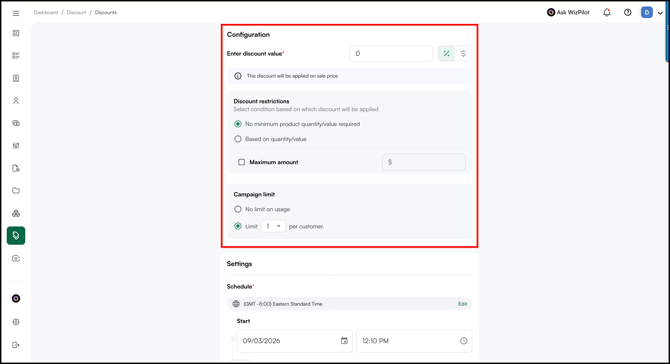Open the dollar document sidebar icon

(16, 78)
